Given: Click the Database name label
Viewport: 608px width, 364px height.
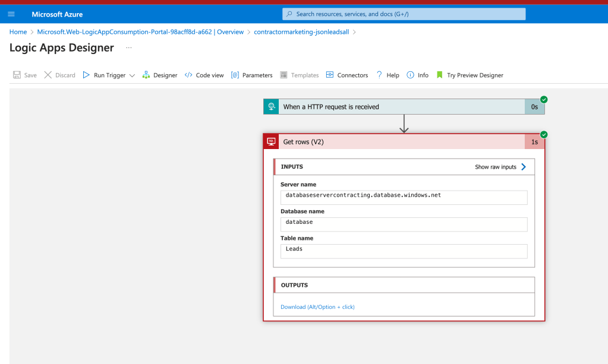Looking at the screenshot, I should tap(302, 211).
